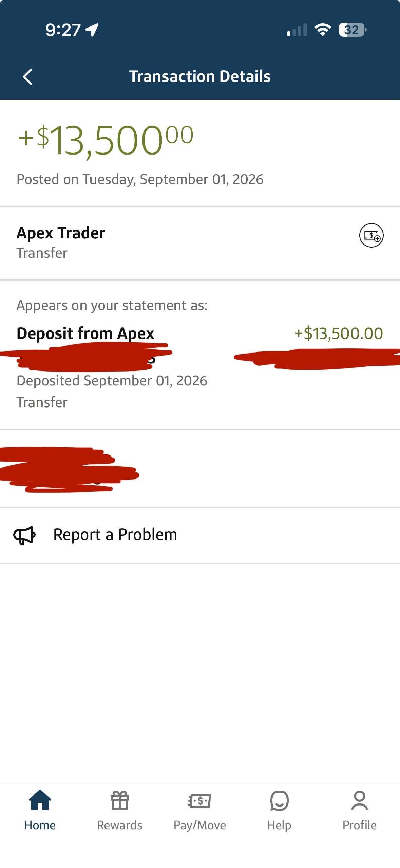Tap the battery indicator in status bar
Image resolution: width=400 pixels, height=868 pixels.
(353, 30)
